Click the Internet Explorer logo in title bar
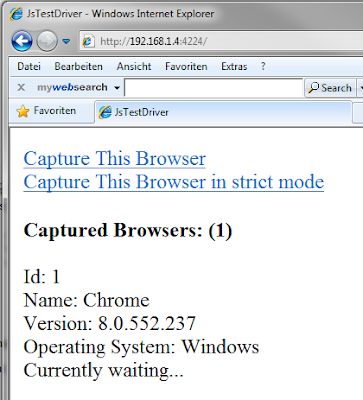The width and height of the screenshot is (363, 400). tap(16, 14)
